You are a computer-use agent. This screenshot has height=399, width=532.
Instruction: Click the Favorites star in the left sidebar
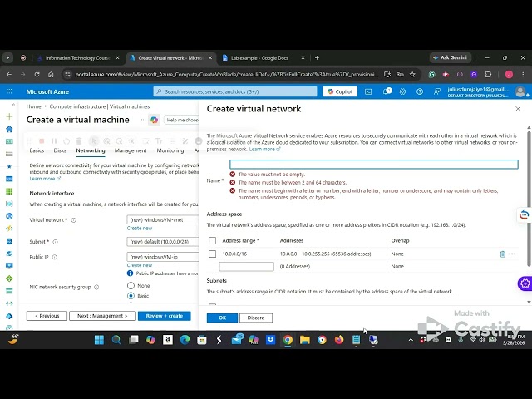pos(9,166)
